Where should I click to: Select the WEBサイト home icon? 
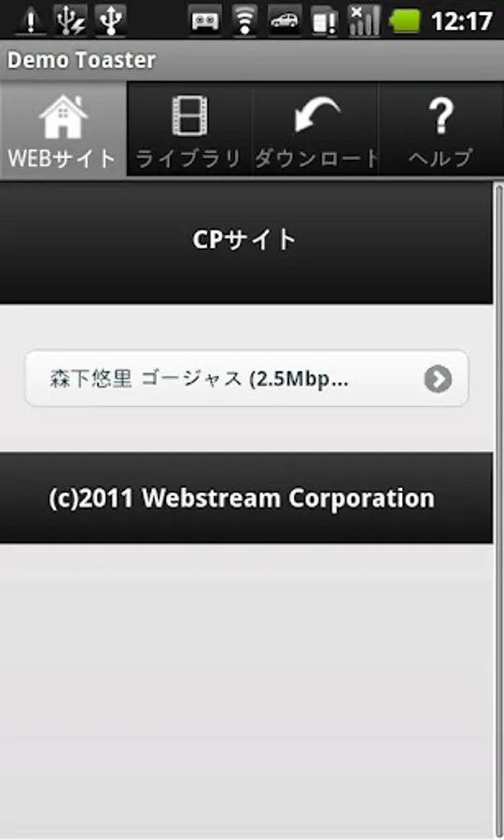[x=63, y=115]
